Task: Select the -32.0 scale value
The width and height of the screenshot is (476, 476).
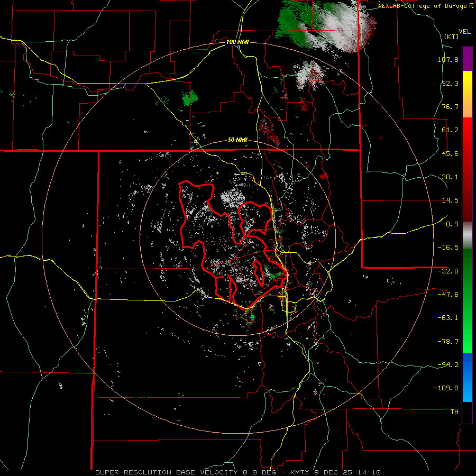Action: click(x=448, y=271)
